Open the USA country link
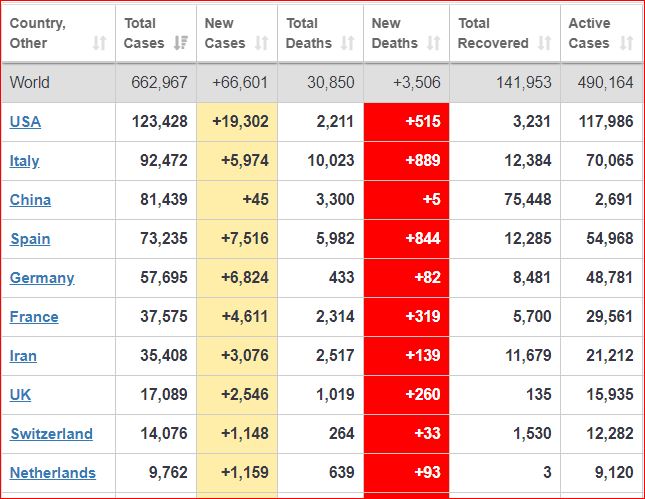645x499 pixels. point(25,122)
